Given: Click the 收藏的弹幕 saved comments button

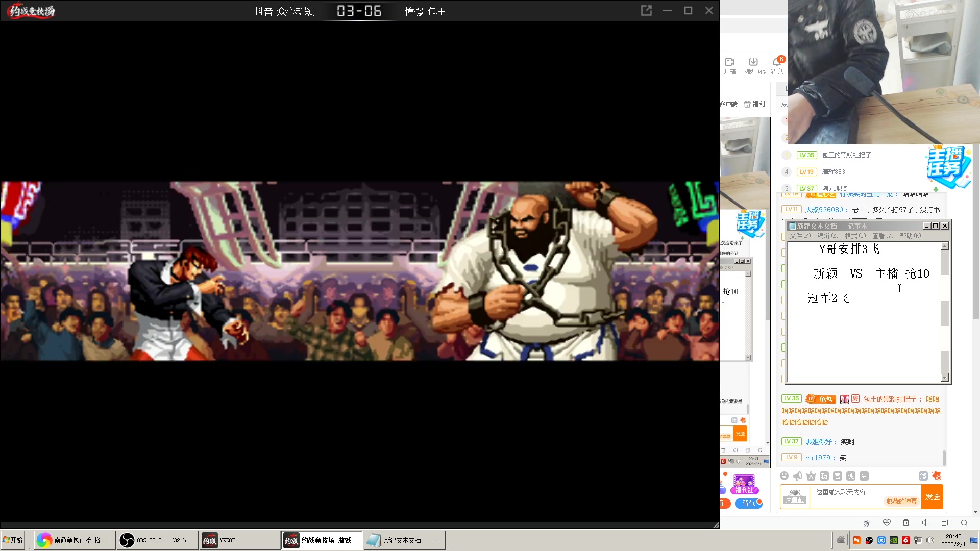Looking at the screenshot, I should pyautogui.click(x=902, y=502).
